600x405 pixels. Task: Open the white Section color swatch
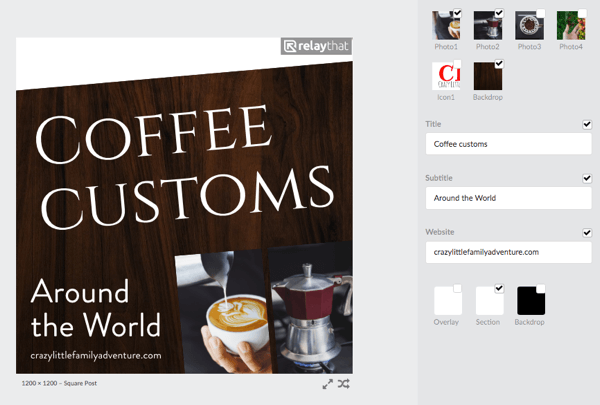coord(489,301)
